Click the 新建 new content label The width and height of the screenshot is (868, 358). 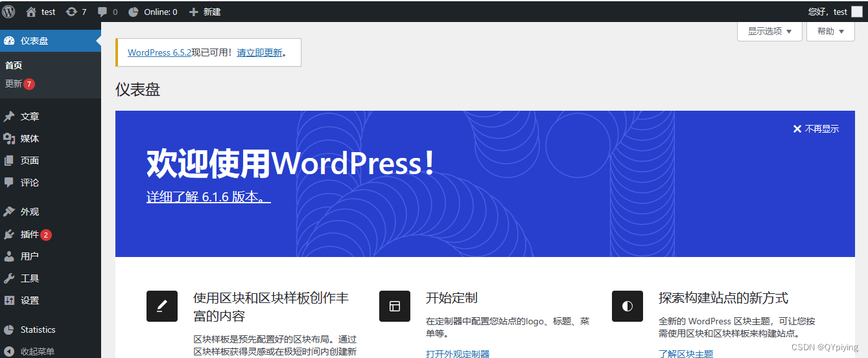click(212, 12)
